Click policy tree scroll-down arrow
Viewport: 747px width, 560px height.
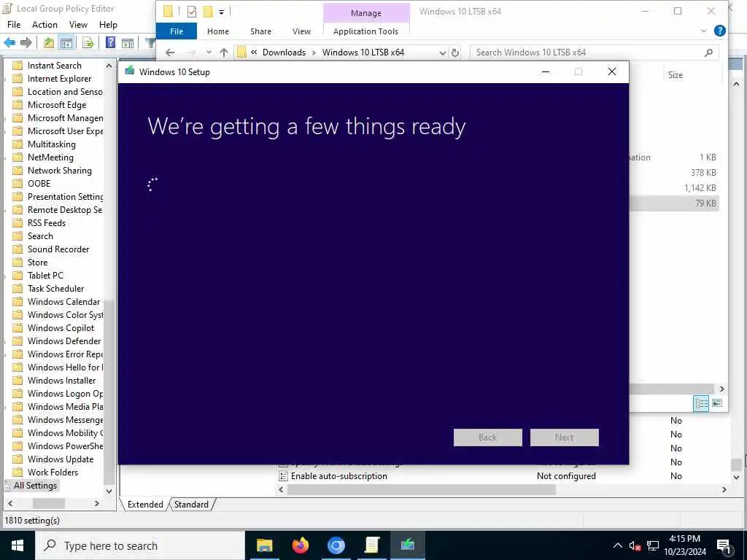109,491
